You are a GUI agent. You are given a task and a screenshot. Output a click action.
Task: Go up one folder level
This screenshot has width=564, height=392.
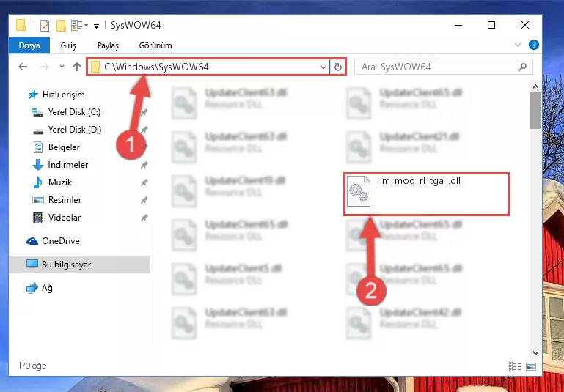(77, 67)
